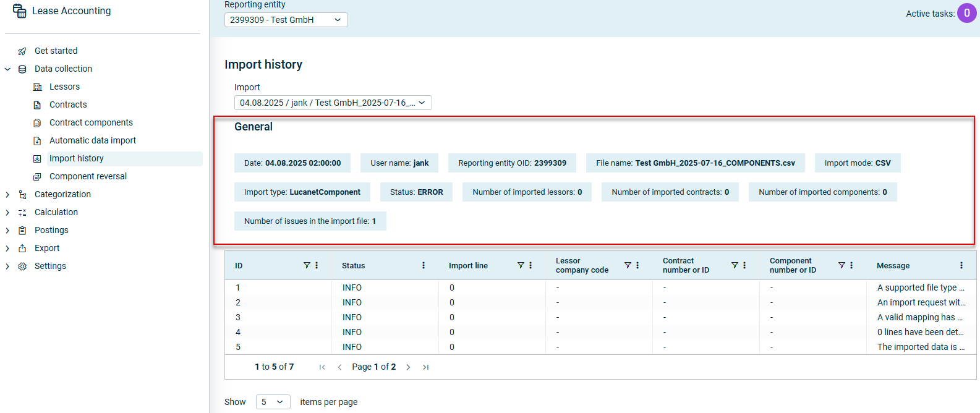Click the database icon beside Data collection
This screenshot has width=980, height=413.
pyautogui.click(x=22, y=69)
